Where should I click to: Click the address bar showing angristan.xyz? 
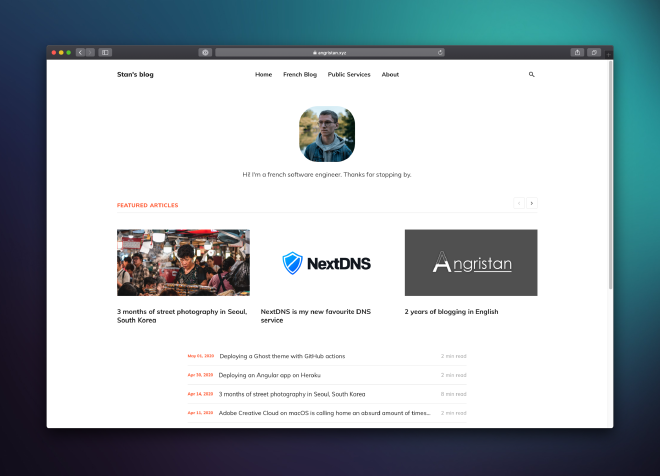pos(330,52)
